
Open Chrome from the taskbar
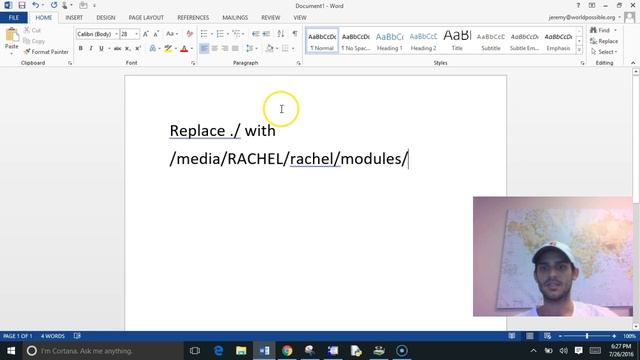click(287, 351)
